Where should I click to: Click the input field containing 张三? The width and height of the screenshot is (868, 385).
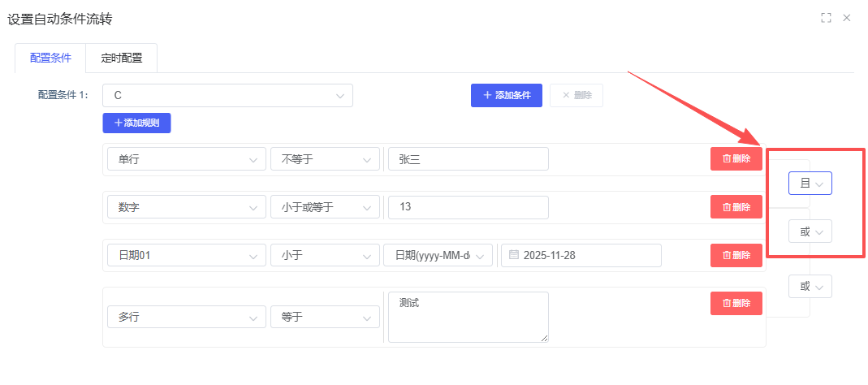tap(468, 159)
